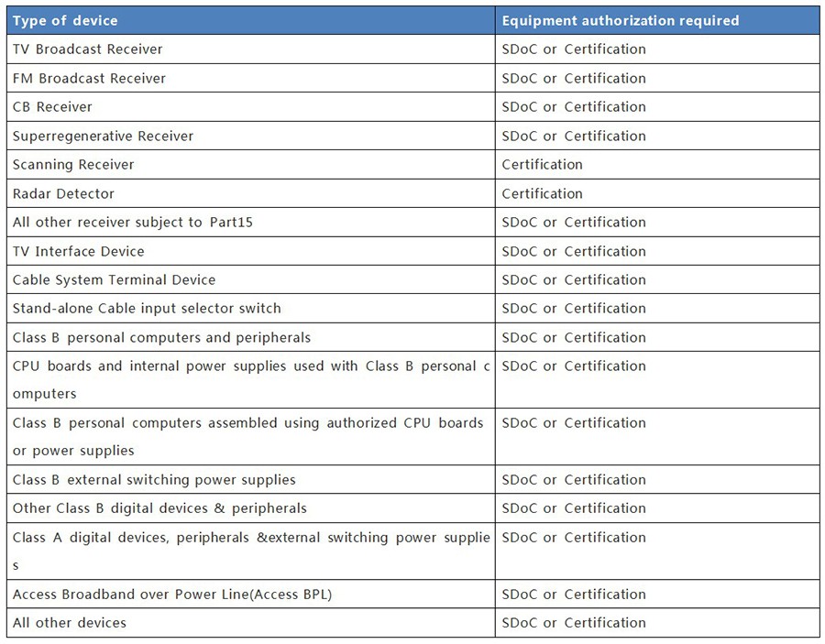825x644 pixels.
Task: Select Other Class B digital devices & peripherals
Action: click(159, 508)
